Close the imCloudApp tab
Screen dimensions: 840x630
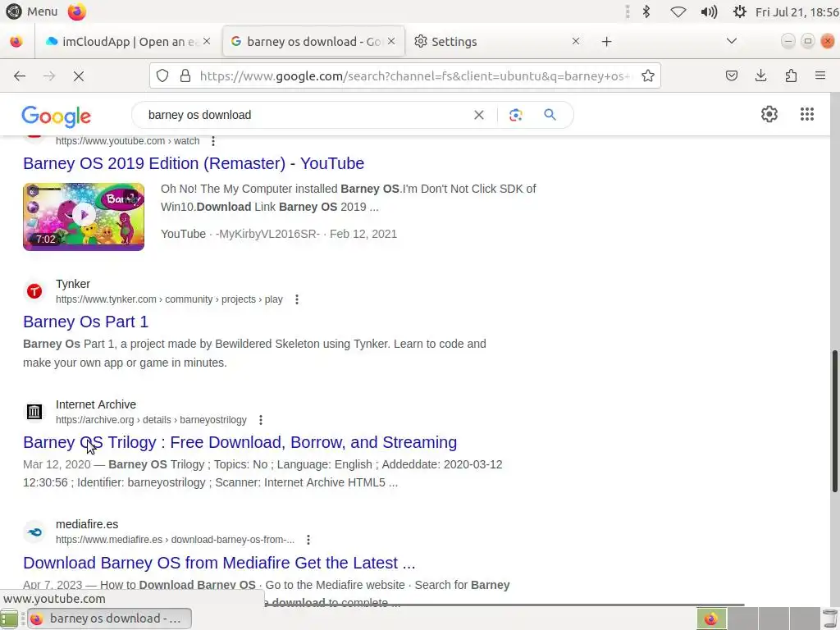click(x=207, y=41)
